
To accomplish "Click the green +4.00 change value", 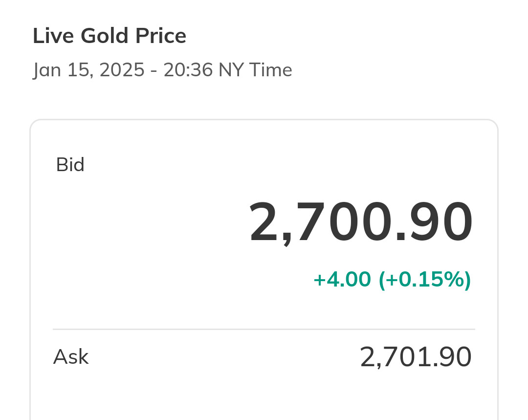I will pos(342,280).
